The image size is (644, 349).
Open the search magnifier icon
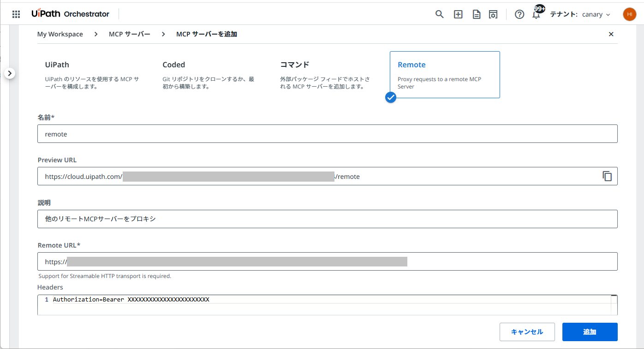pos(440,14)
